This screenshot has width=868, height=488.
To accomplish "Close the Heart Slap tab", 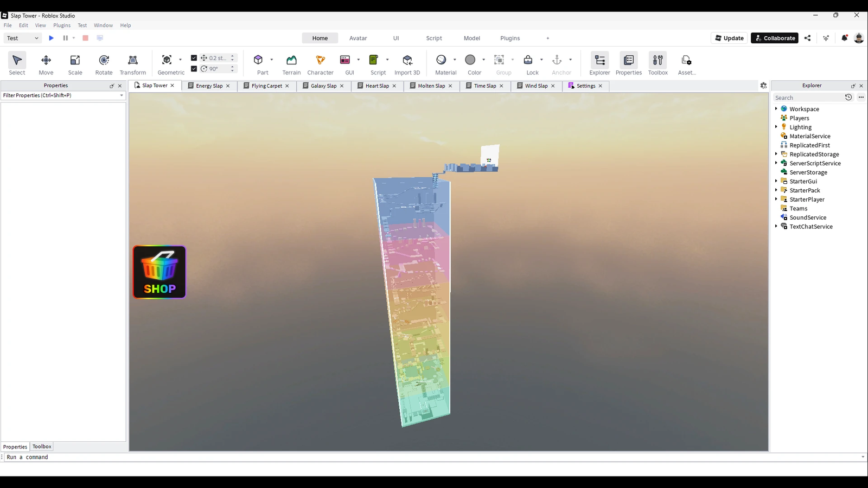I will (x=394, y=86).
